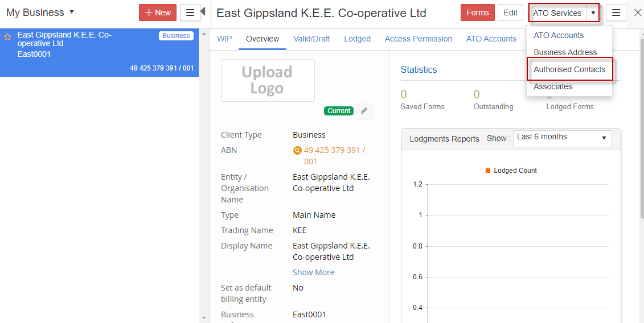The width and height of the screenshot is (644, 323).
Task: Open the ATO Services dropdown arrow
Action: point(593,13)
